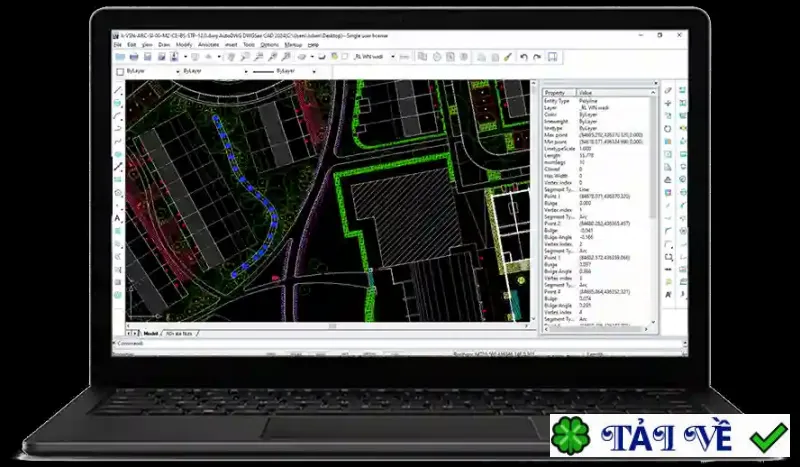800x467 pixels.
Task: Switch to the Model tab
Action: [151, 333]
